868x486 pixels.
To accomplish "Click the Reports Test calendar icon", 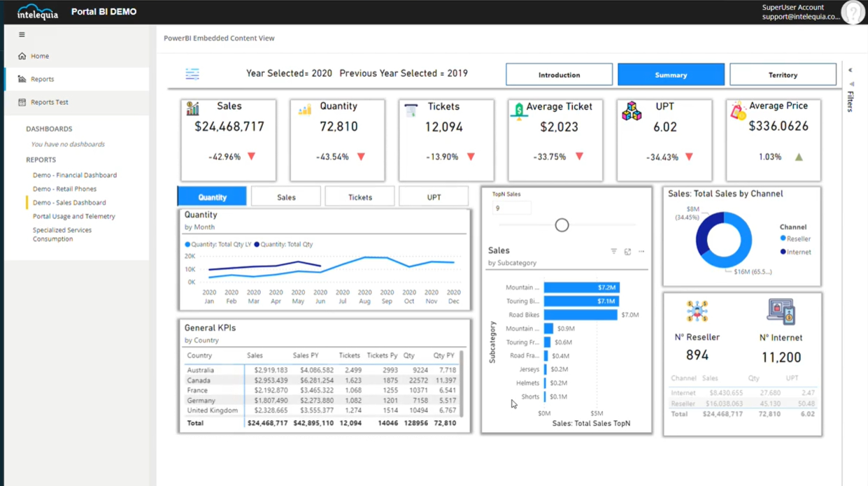I will 22,102.
